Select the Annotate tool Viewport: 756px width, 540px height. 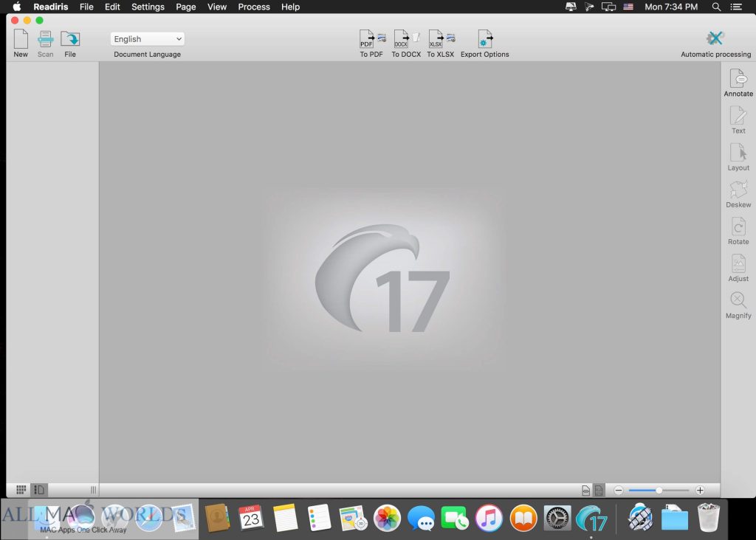738,83
